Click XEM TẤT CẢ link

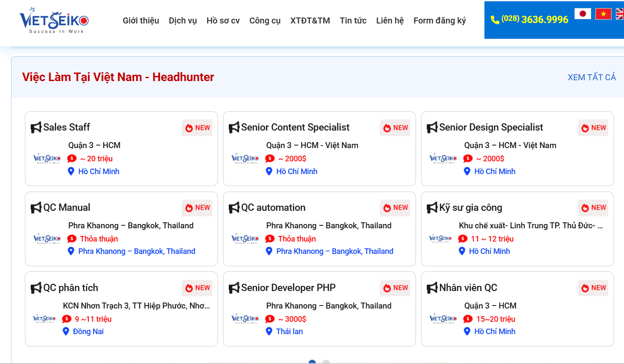click(x=592, y=77)
